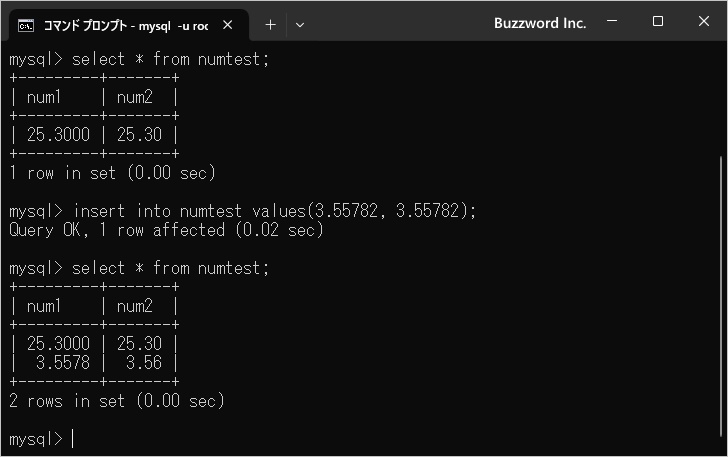Place cursor at the last mysql> prompt
Image resolution: width=728 pixels, height=457 pixels.
click(72, 439)
